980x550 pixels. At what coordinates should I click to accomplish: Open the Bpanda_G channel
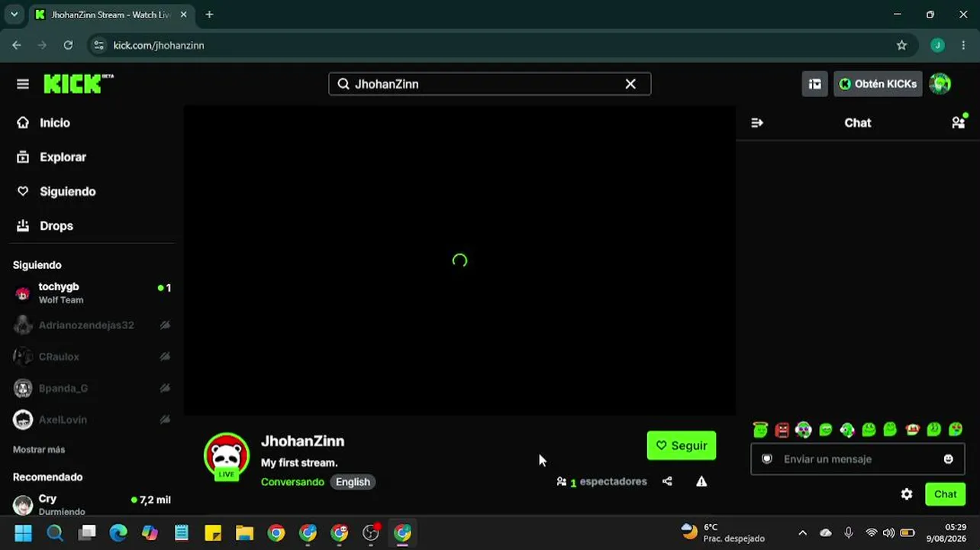pos(92,388)
